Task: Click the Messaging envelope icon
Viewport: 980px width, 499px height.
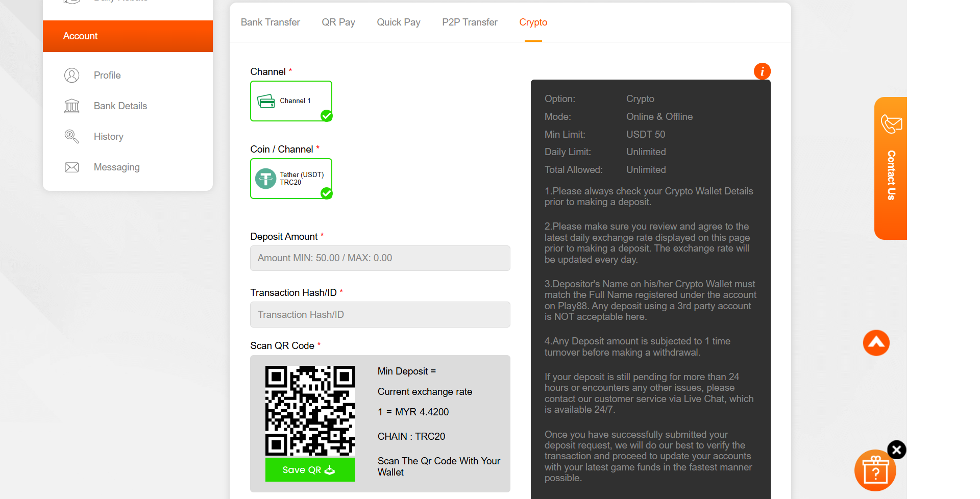Action: (x=72, y=167)
